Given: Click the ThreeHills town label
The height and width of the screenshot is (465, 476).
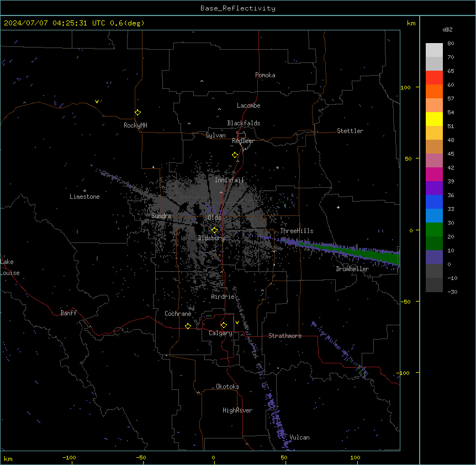Looking at the screenshot, I should point(297,231).
